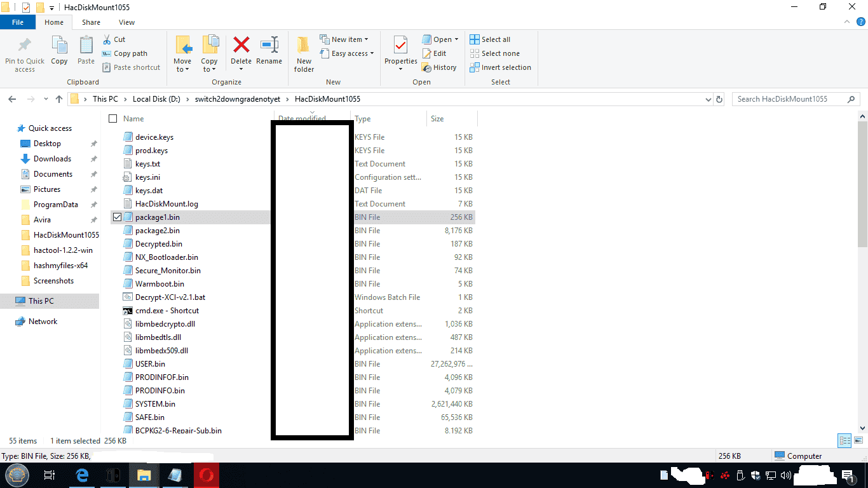Screen dimensions: 868x488
Task: Open Task View on taskbar
Action: [50, 475]
